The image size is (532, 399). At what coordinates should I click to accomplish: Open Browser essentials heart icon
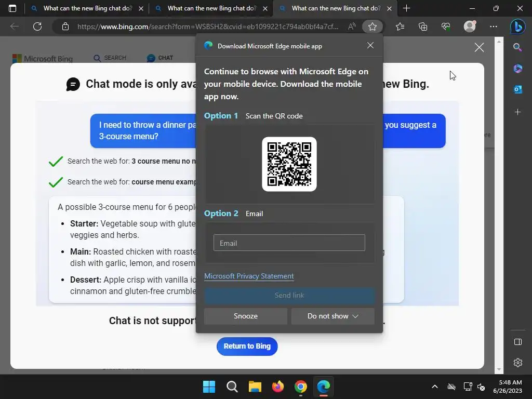point(446,26)
